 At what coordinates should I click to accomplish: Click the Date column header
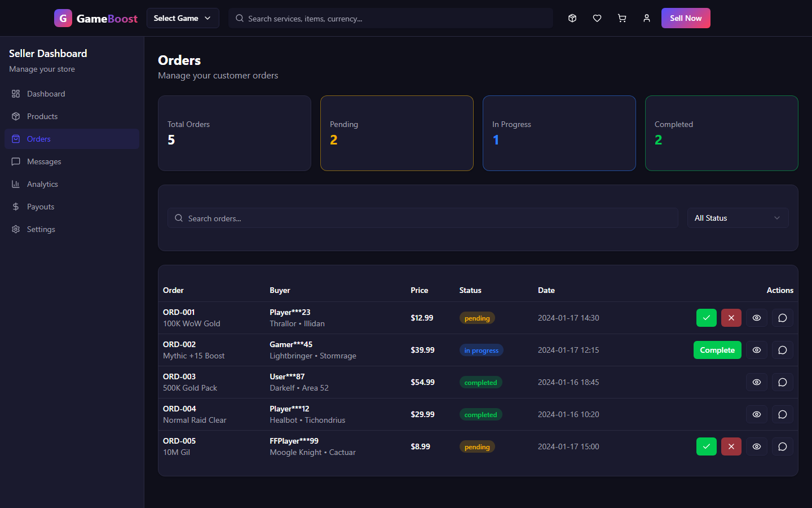click(546, 290)
